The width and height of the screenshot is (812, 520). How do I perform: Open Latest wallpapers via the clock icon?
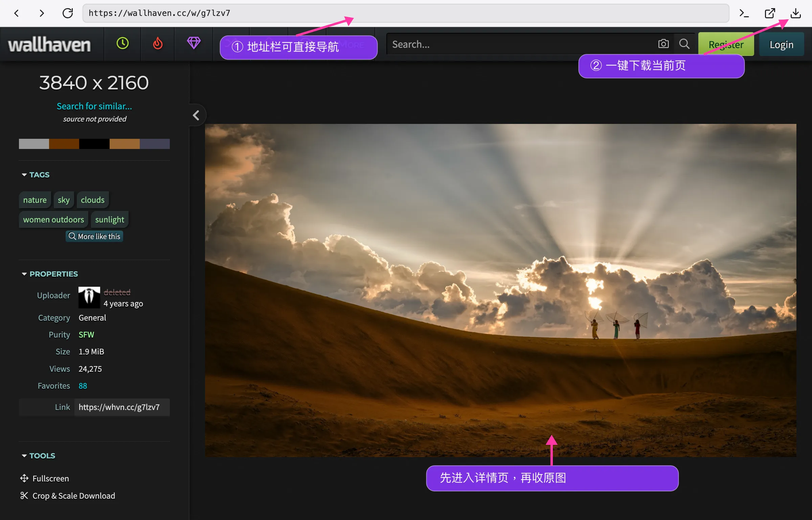pos(122,44)
